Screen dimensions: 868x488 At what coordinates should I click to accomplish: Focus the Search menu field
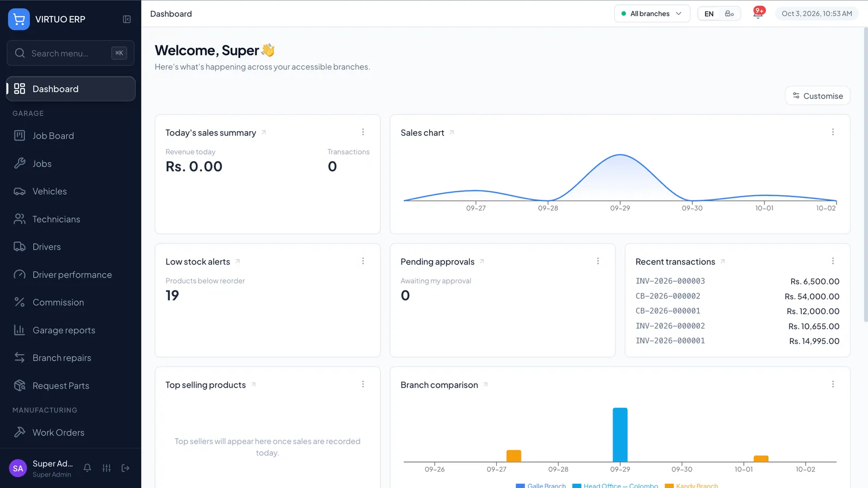pyautogui.click(x=71, y=53)
